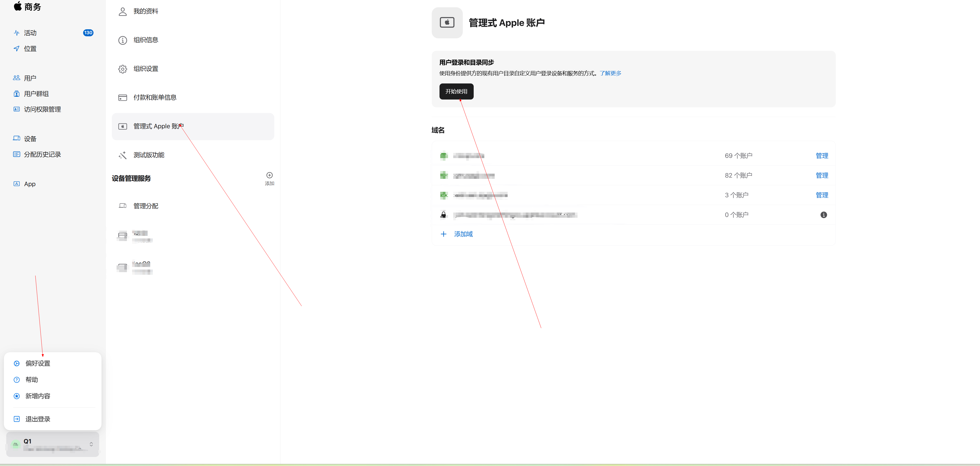Click the 管理式 Apple 账户 header icon

[447, 23]
